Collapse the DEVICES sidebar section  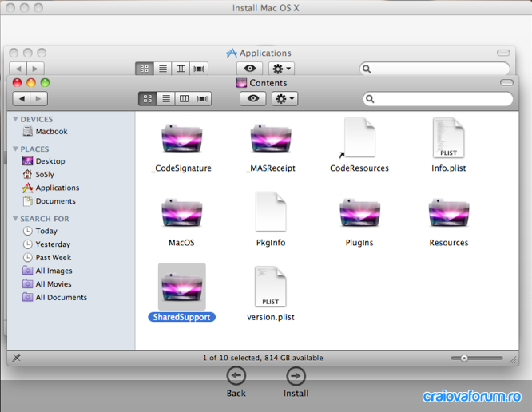[x=15, y=119]
